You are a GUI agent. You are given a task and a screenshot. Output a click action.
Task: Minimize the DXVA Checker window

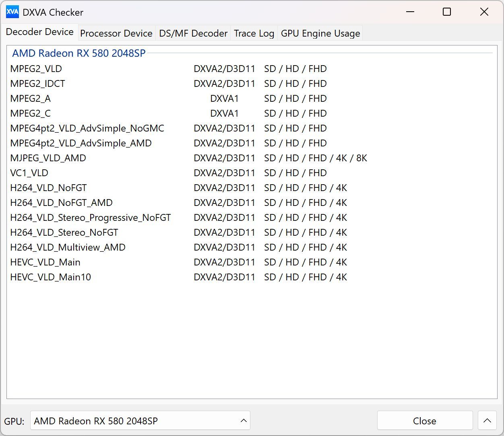pyautogui.click(x=410, y=12)
